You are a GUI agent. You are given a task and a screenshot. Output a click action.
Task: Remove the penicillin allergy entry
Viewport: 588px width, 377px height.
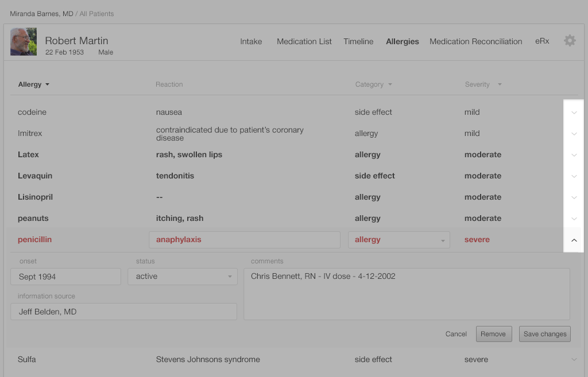pyautogui.click(x=493, y=334)
